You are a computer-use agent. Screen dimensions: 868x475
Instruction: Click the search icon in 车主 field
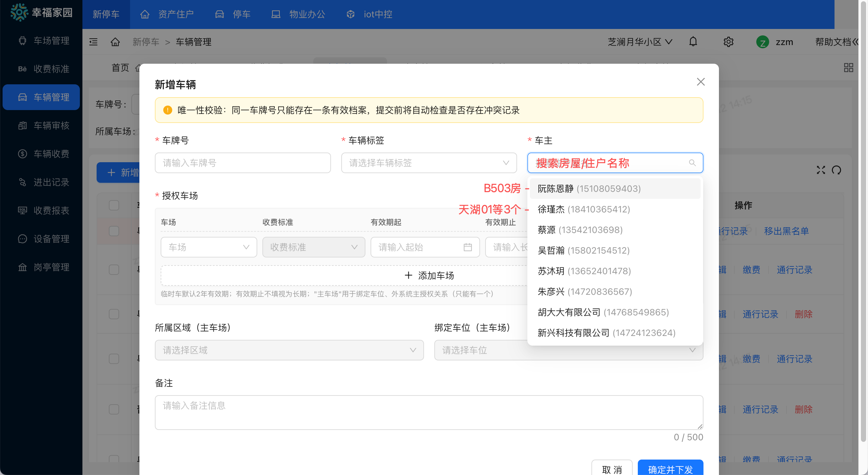pos(692,163)
